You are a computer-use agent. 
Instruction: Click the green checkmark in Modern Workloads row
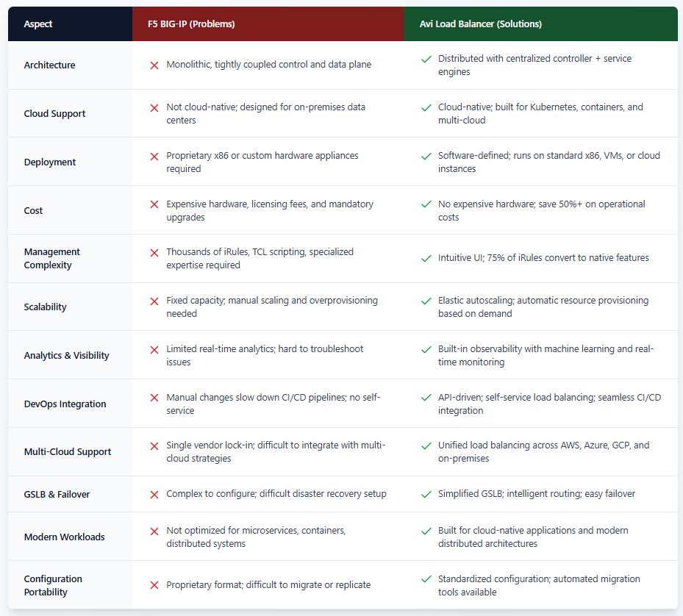coord(426,531)
